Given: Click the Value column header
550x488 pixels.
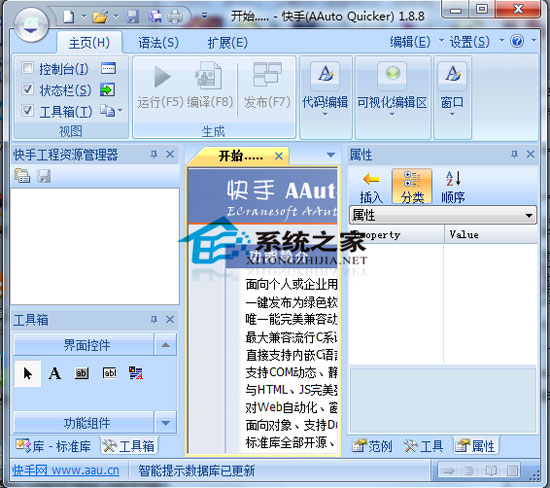Looking at the screenshot, I should click(x=490, y=234).
